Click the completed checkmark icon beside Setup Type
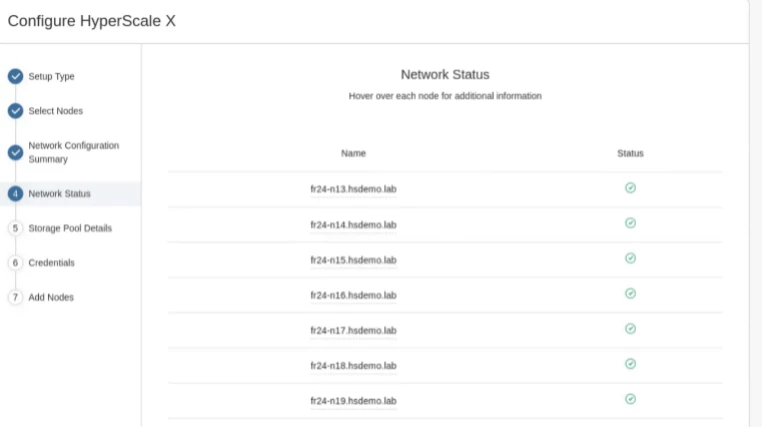The height and width of the screenshot is (430, 766). click(15, 76)
